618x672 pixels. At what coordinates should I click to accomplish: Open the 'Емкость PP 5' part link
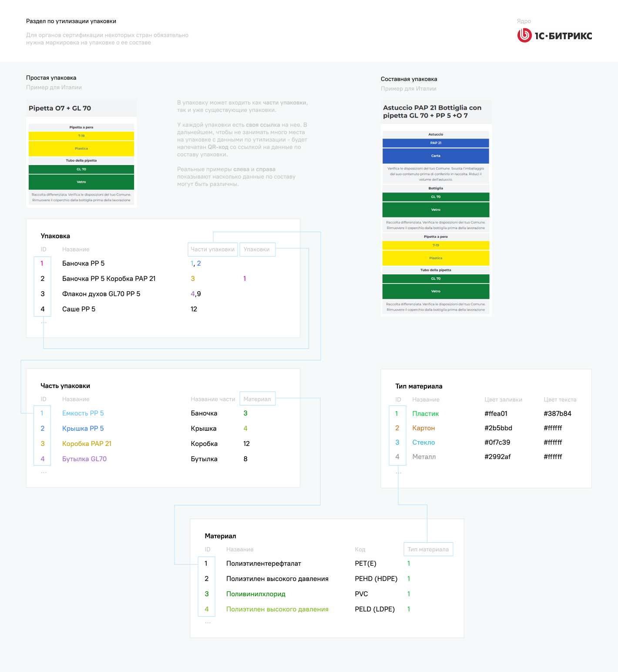pos(83,413)
